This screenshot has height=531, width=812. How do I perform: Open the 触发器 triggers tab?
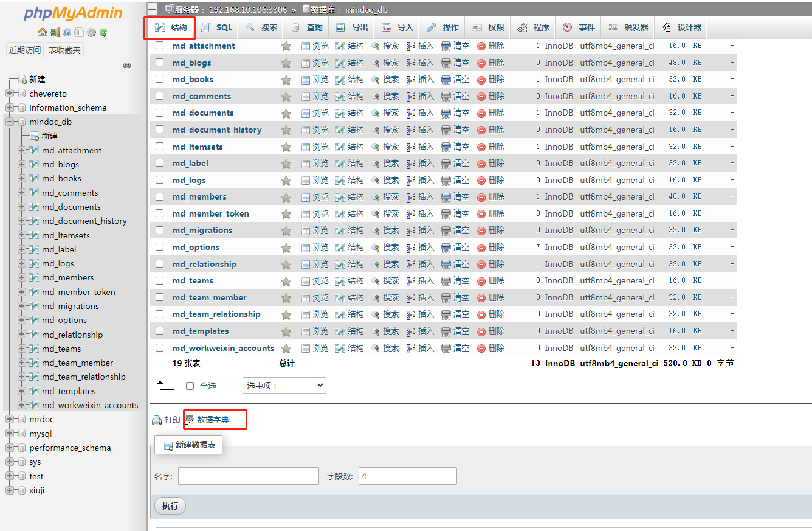628,27
